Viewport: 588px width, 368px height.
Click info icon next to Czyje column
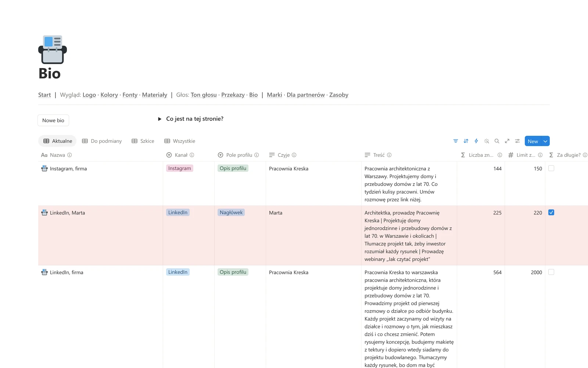[x=294, y=155]
